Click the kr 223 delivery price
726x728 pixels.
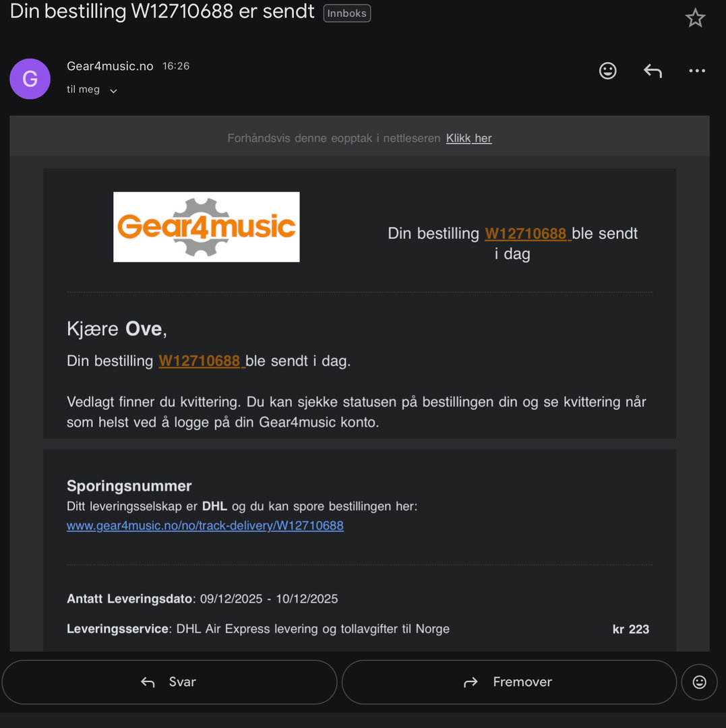click(x=630, y=629)
